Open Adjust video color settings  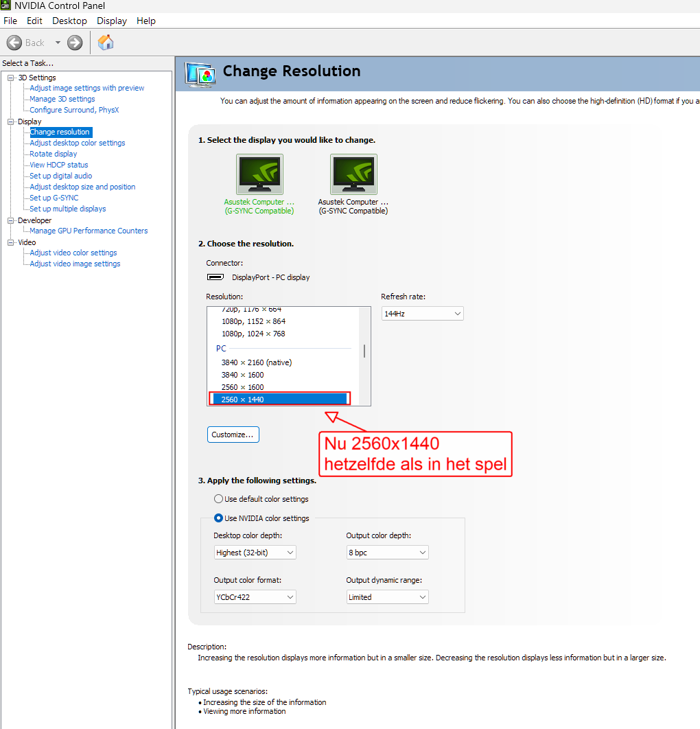tap(73, 253)
